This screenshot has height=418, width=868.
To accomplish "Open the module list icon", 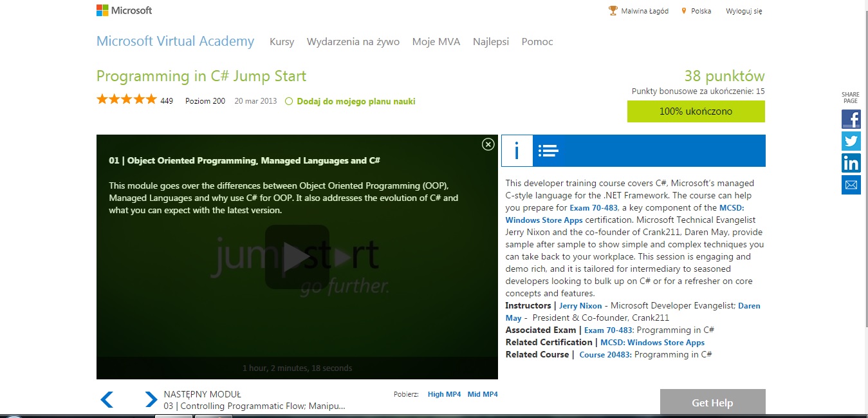I will pos(548,151).
